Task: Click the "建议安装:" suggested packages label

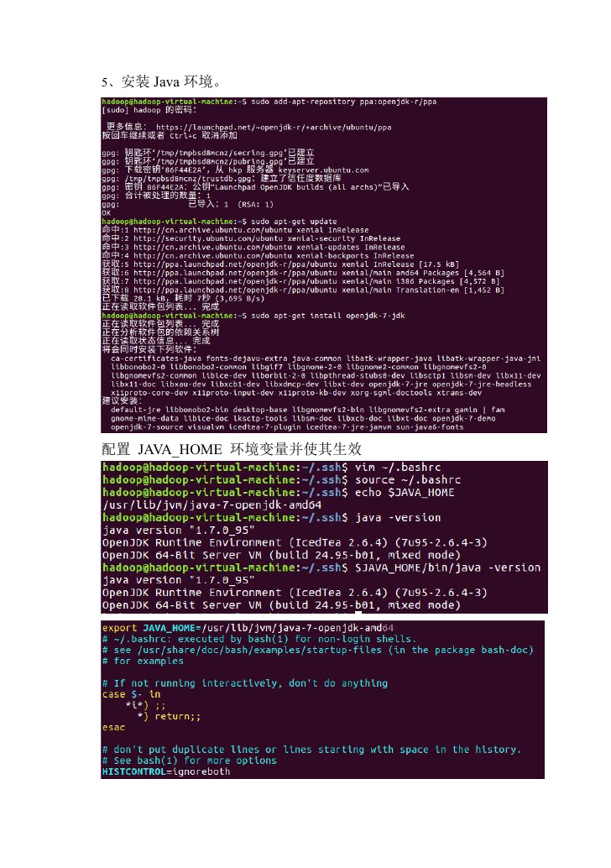Action: [122, 400]
